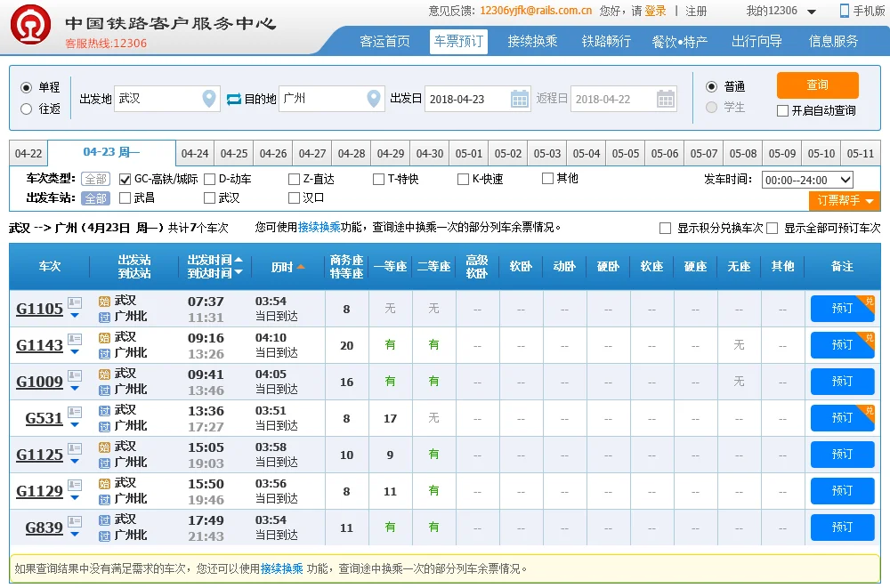The image size is (890, 588).
Task: Switch to the 接续换乘 tab
Action: (532, 41)
